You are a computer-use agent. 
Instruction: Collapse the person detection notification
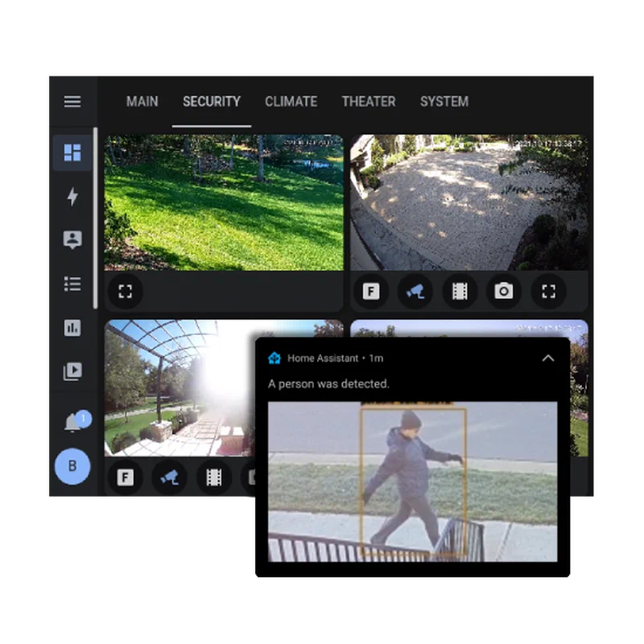tap(548, 358)
